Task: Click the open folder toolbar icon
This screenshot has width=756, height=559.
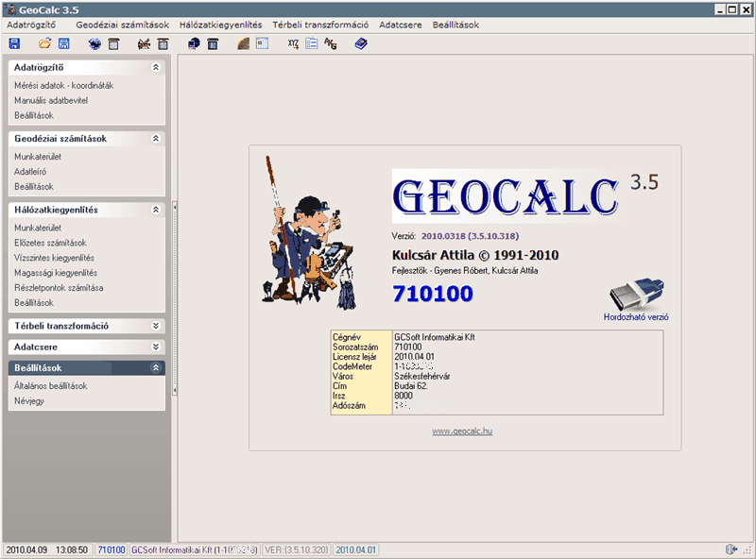Action: [x=44, y=43]
